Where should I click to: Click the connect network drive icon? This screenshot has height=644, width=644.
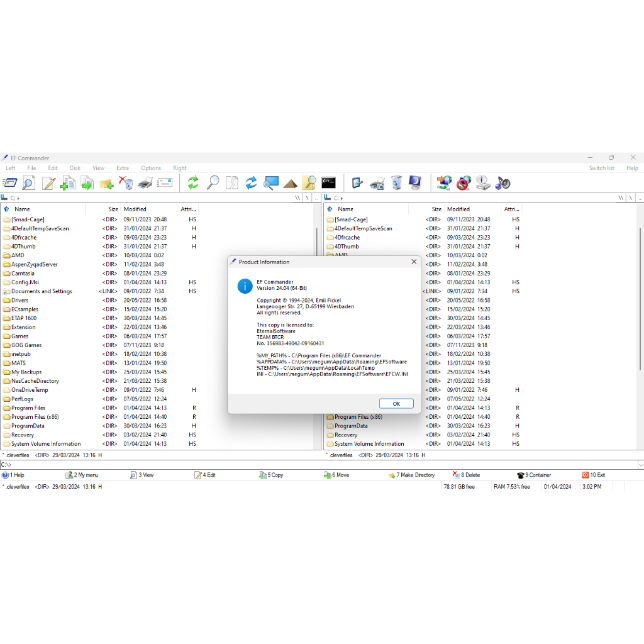pyautogui.click(x=444, y=183)
